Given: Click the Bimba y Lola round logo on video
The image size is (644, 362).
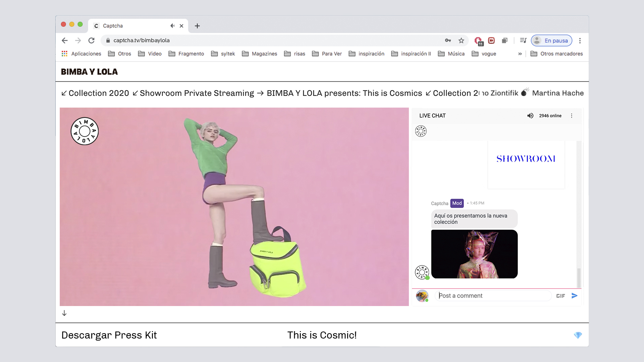Looking at the screenshot, I should [85, 131].
